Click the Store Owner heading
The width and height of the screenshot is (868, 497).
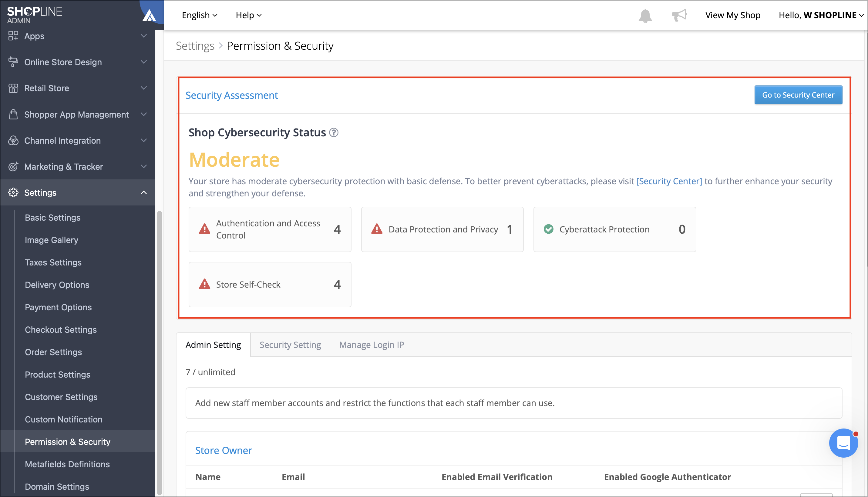[224, 451]
